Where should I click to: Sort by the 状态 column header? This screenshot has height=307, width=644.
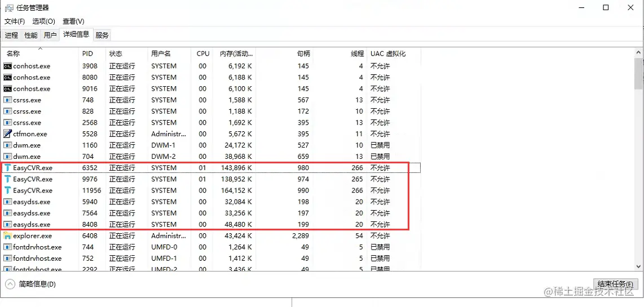tap(126, 54)
